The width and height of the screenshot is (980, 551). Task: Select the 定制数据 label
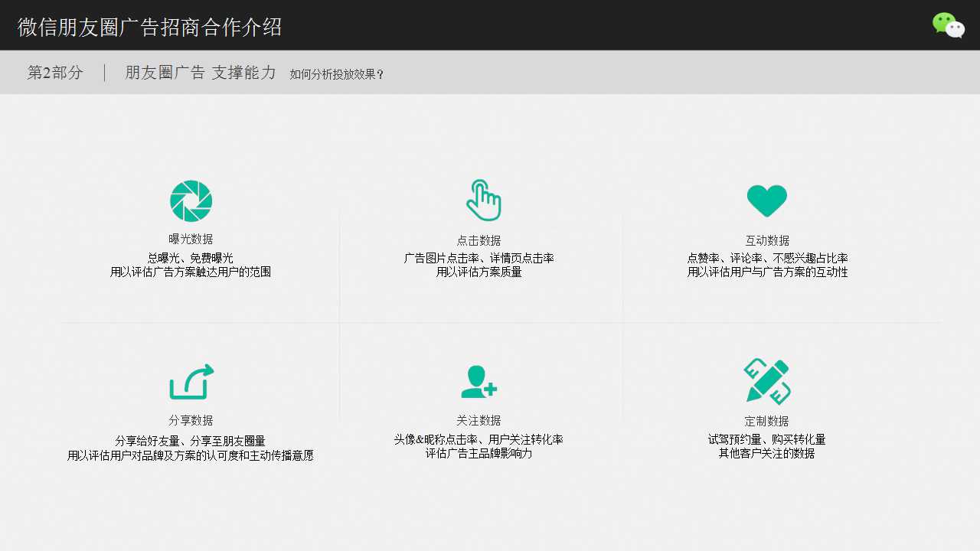pos(767,420)
